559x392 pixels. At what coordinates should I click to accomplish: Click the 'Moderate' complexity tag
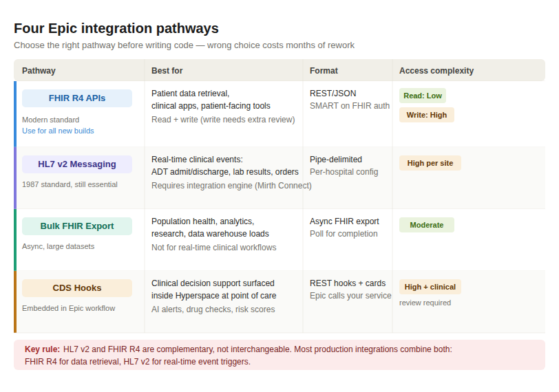click(426, 225)
